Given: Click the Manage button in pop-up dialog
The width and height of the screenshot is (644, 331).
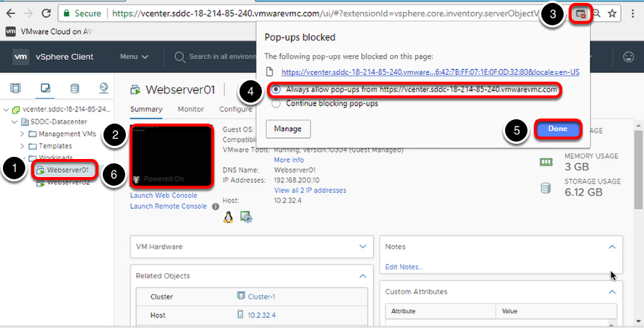Looking at the screenshot, I should (x=288, y=129).
